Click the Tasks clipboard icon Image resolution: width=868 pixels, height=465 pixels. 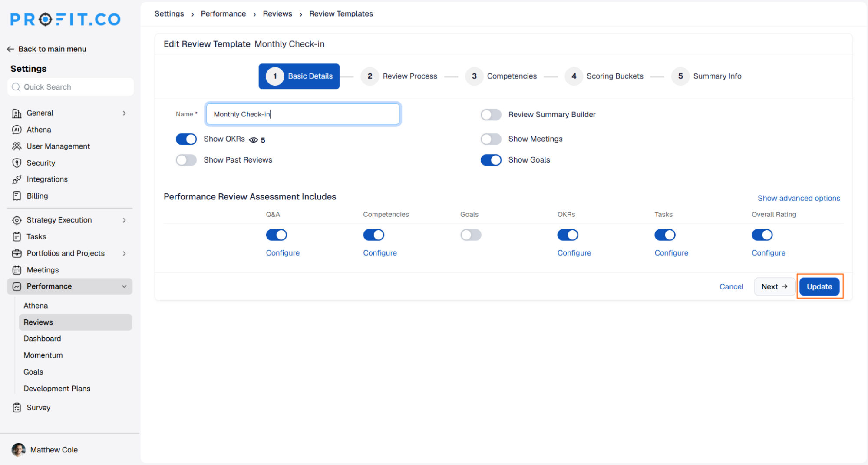point(17,237)
